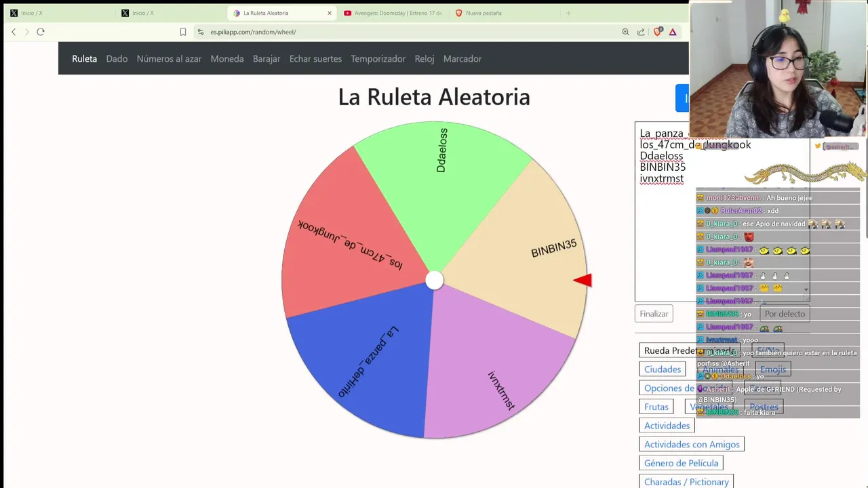The height and width of the screenshot is (488, 868).
Task: Click the Ddaeloss entry in names list
Action: click(x=661, y=156)
